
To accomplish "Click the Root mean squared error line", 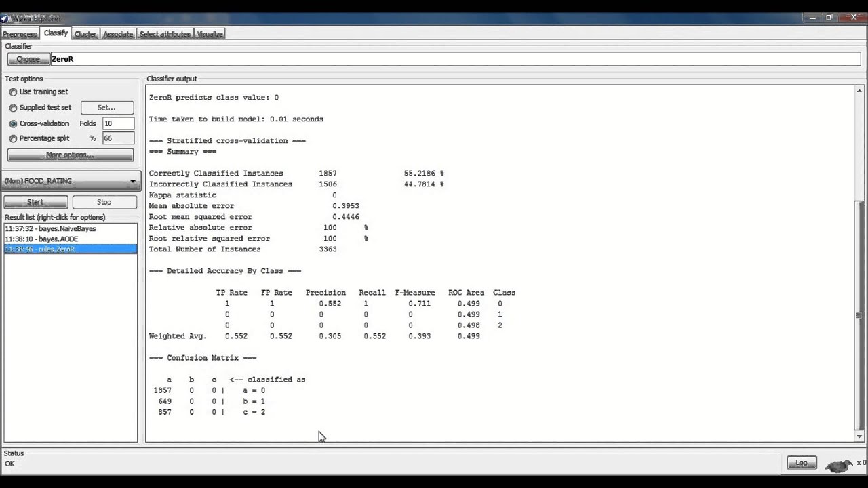I will [x=254, y=217].
